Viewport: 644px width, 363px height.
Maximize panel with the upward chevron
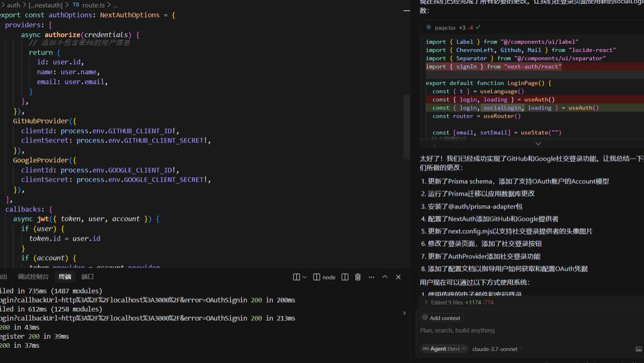tap(385, 277)
